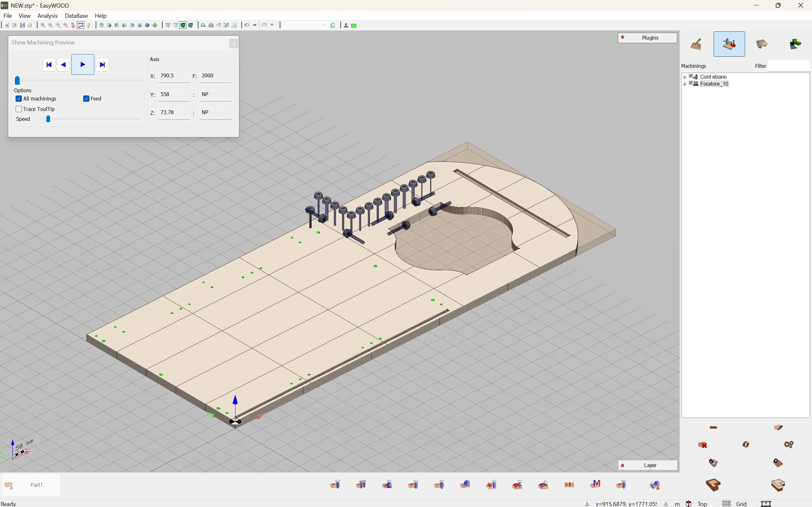Click the pan hand tool icon
812x507 pixels.
click(73, 25)
